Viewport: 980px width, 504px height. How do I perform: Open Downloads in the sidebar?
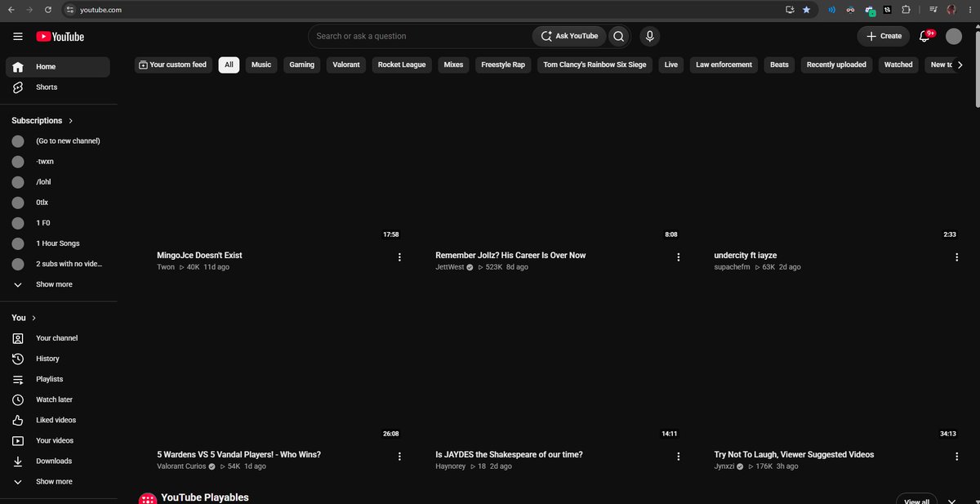point(57,461)
